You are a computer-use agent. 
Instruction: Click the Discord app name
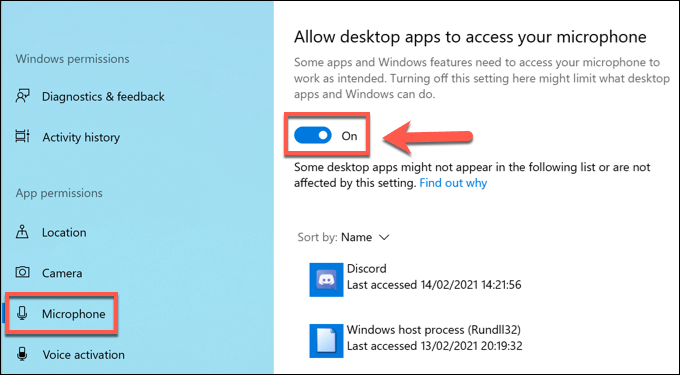(366, 268)
